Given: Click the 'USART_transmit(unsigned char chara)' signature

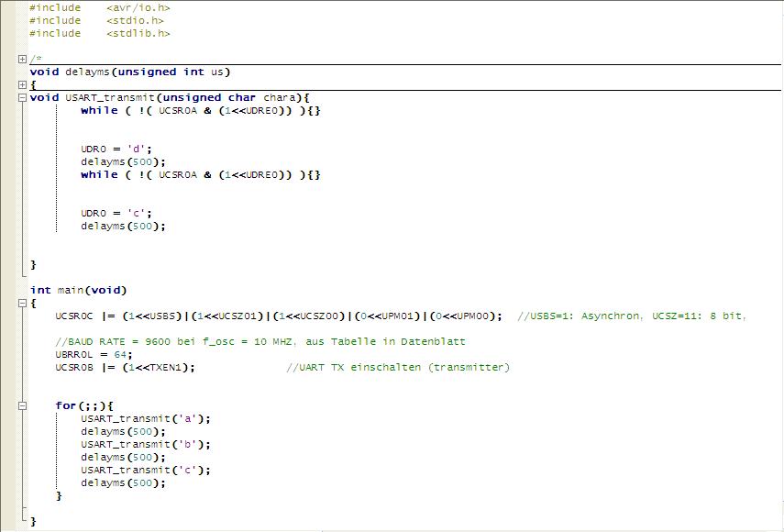Looking at the screenshot, I should tap(187, 97).
